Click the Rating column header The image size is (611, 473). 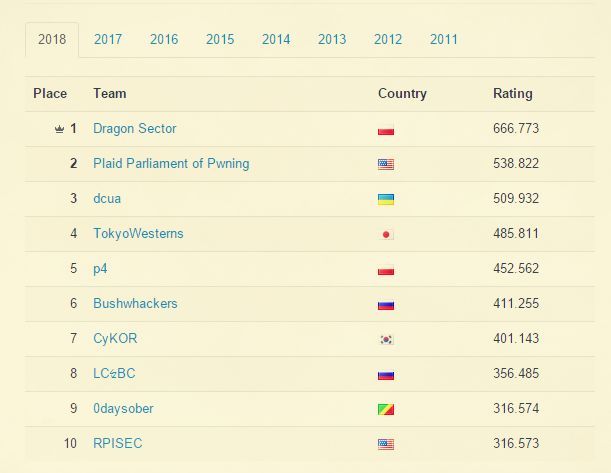point(512,94)
